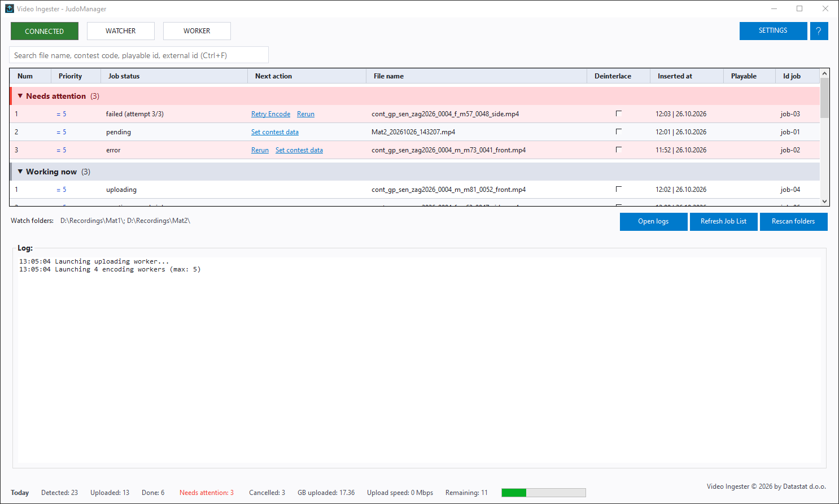The height and width of the screenshot is (504, 839).
Task: Sort by the Playable column header
Action: [749, 76]
